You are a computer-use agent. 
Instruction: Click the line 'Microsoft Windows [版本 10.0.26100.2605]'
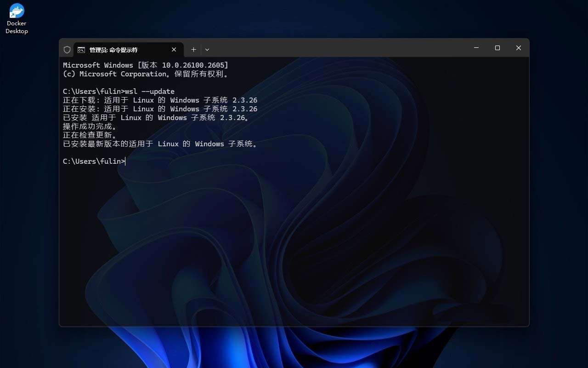(146, 65)
